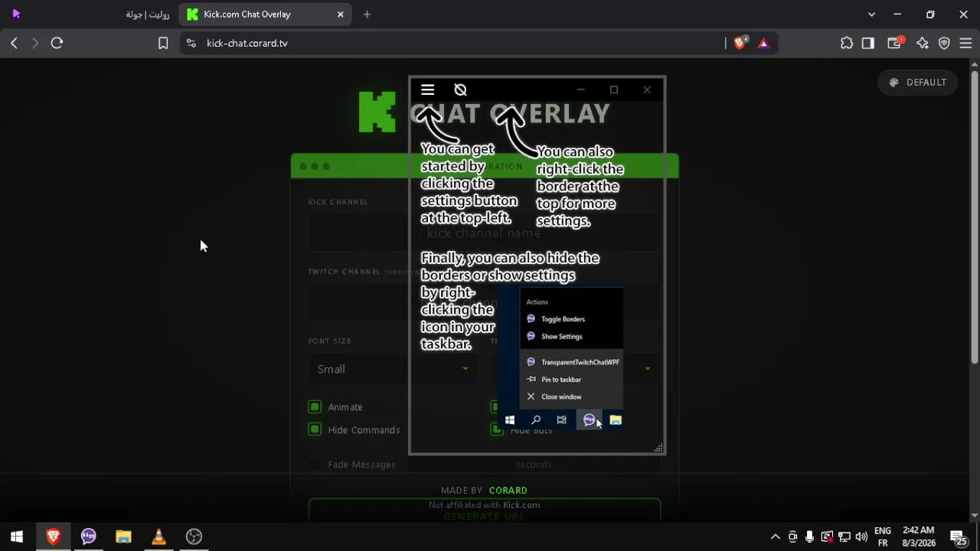This screenshot has width=980, height=551.
Task: Open the Brave VPN shield icon
Action: (x=944, y=44)
